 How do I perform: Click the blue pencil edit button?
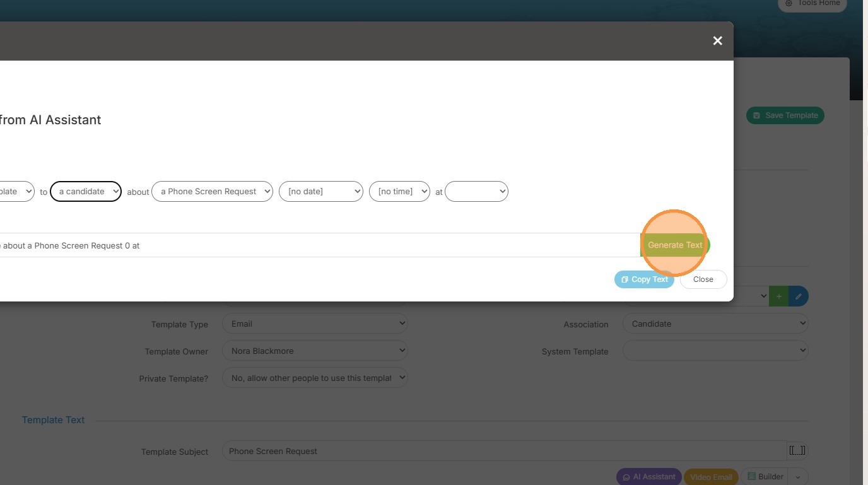point(798,296)
